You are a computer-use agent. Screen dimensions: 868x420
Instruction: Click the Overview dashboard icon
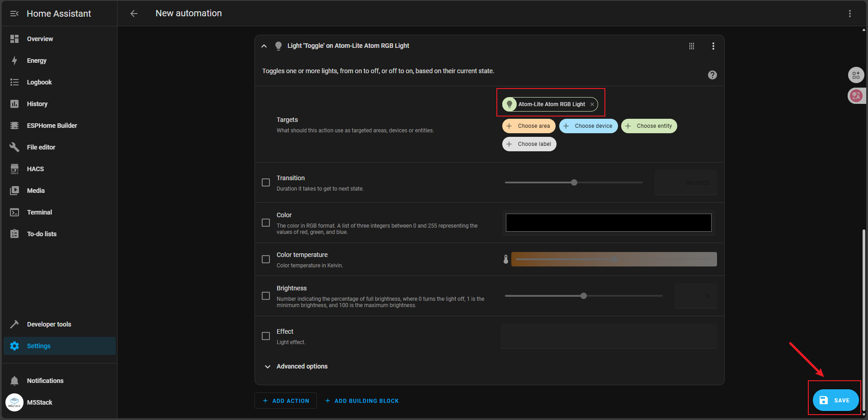pyautogui.click(x=14, y=39)
